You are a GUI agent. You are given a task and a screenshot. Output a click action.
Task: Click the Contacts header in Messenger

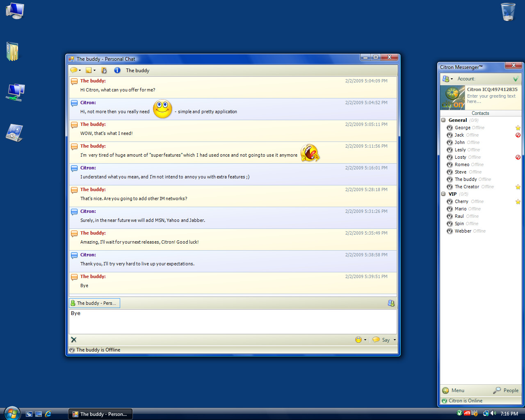click(x=480, y=113)
